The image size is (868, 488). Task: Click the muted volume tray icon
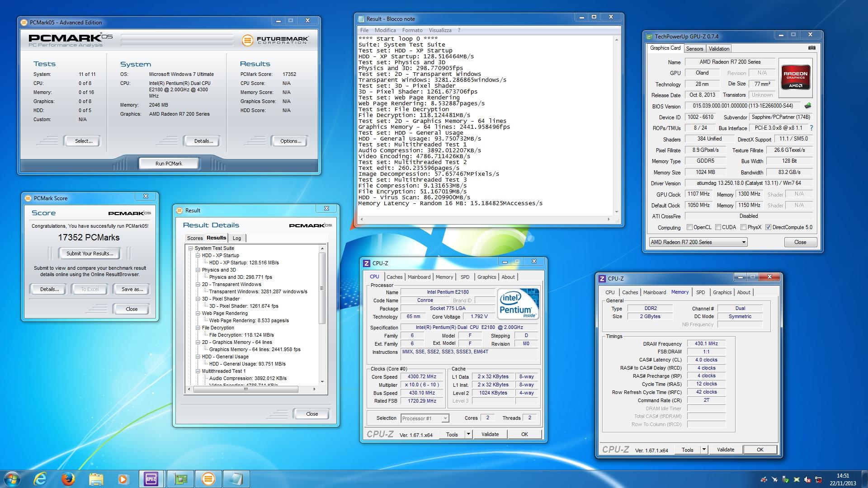[x=807, y=479]
